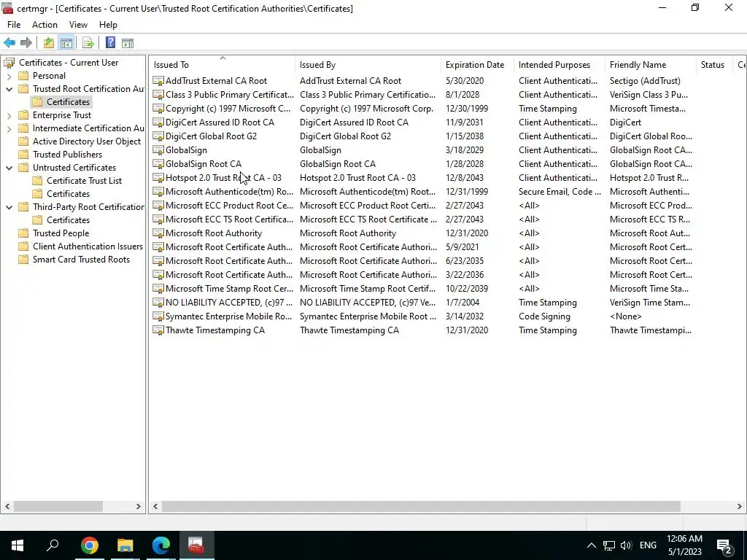Click the network tray icon
Image resolution: width=747 pixels, height=560 pixels.
point(609,545)
